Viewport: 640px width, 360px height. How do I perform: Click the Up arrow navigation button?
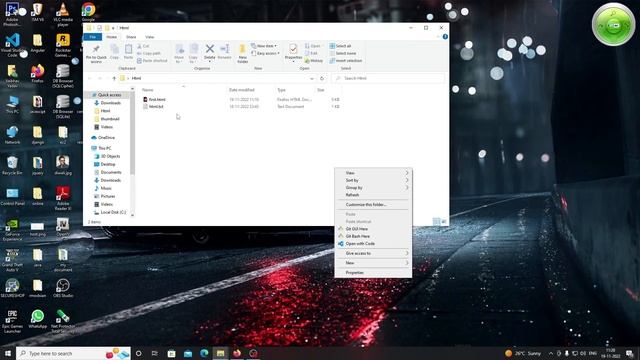pos(114,78)
